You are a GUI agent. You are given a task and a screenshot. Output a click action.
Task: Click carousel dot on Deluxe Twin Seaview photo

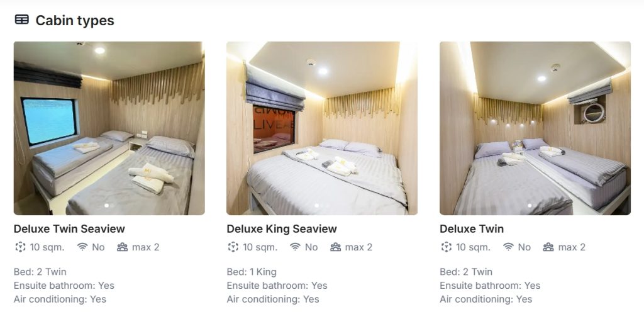(107, 205)
